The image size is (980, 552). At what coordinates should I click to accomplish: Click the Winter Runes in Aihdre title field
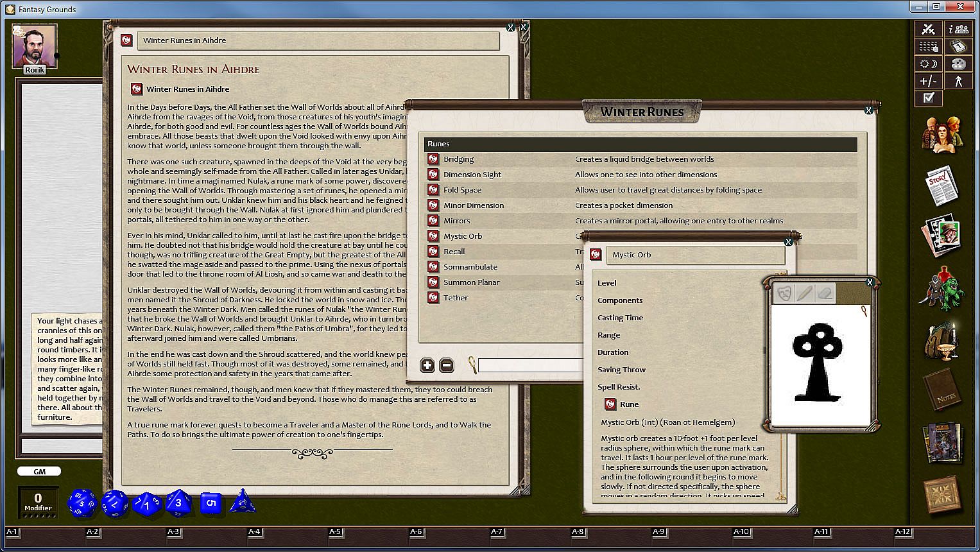tap(318, 40)
